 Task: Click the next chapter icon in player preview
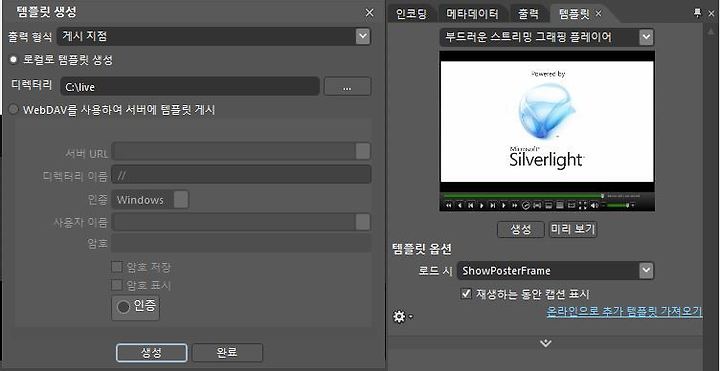point(493,206)
